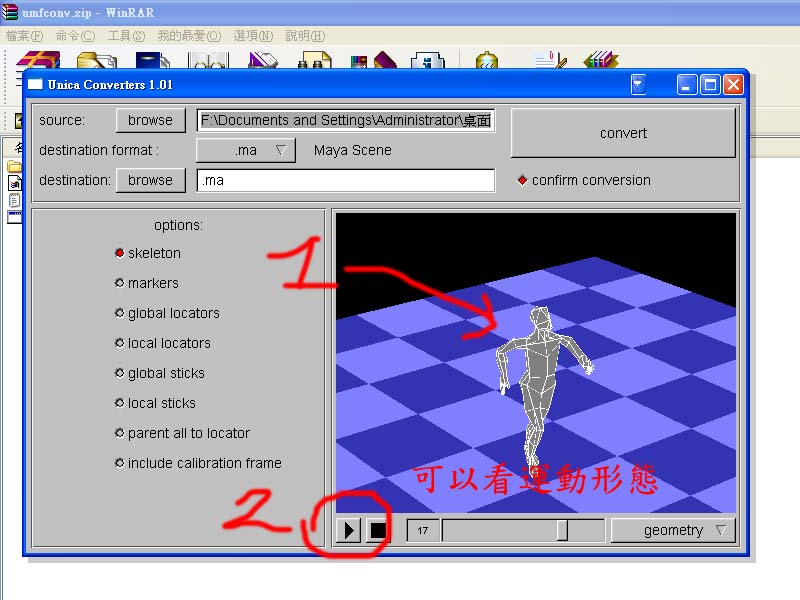800x600 pixels.
Task: Click the 'destination format :' label
Action: [x=99, y=151]
